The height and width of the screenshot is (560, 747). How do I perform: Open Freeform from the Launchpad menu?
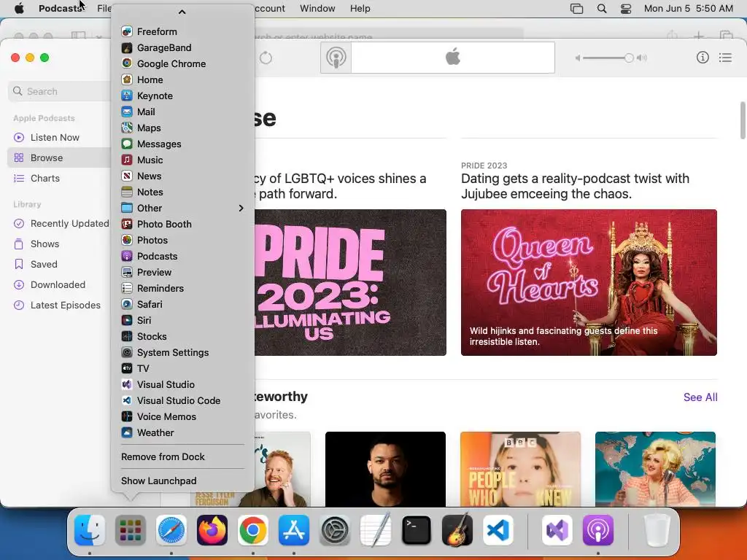(x=182, y=31)
